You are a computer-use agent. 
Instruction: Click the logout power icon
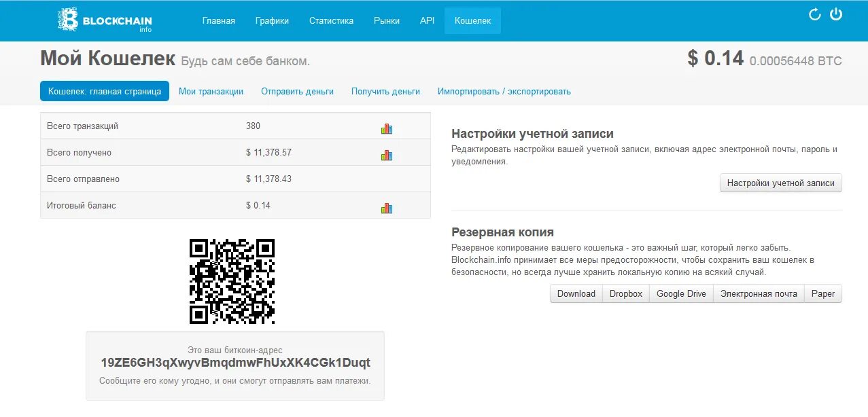coord(836,14)
